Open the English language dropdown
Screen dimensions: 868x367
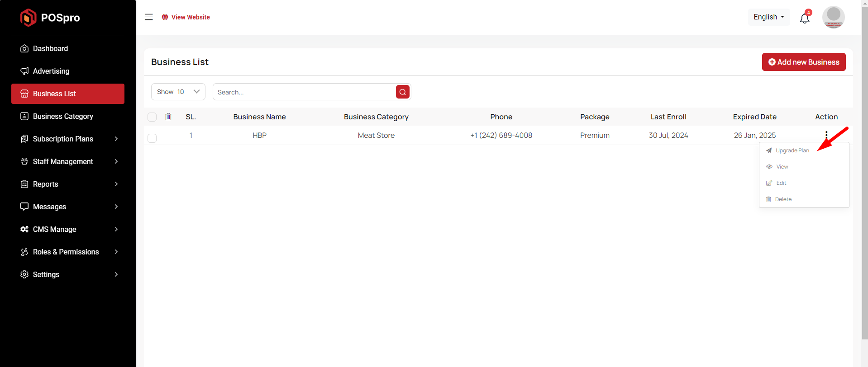click(x=768, y=17)
